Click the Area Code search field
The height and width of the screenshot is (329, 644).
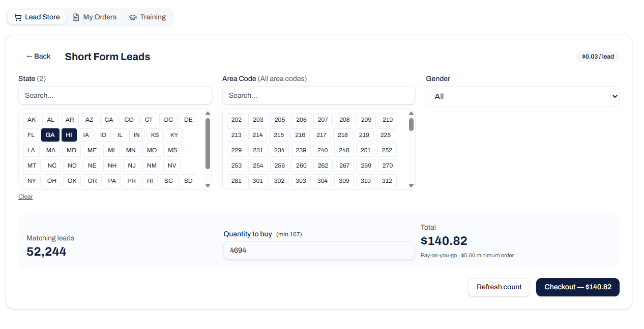(319, 95)
